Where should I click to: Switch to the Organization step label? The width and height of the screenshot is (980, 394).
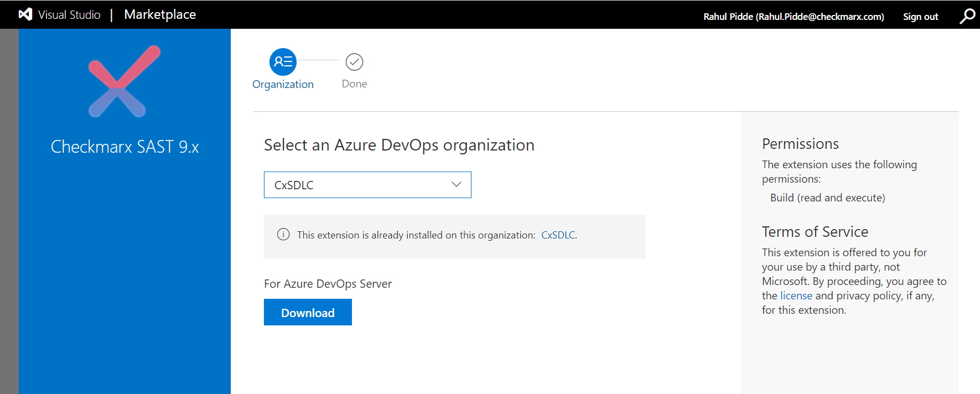tap(283, 84)
